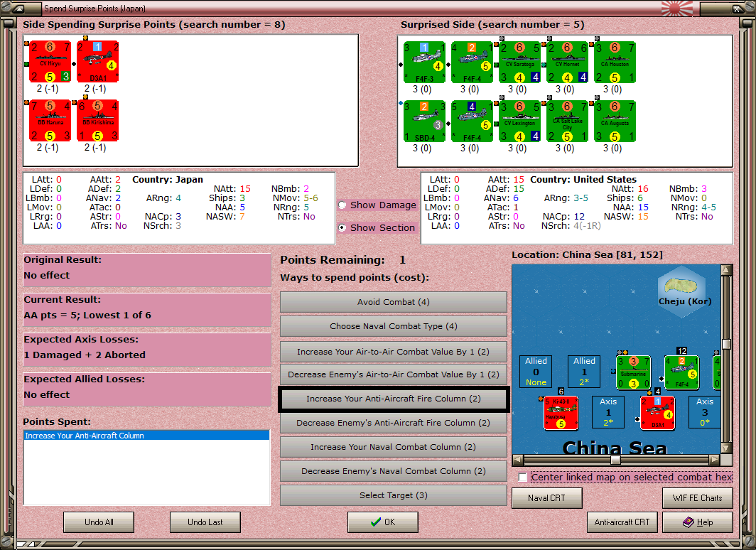The image size is (756, 550).
Task: Select the F4F-3 fighter counter
Action: (x=424, y=63)
